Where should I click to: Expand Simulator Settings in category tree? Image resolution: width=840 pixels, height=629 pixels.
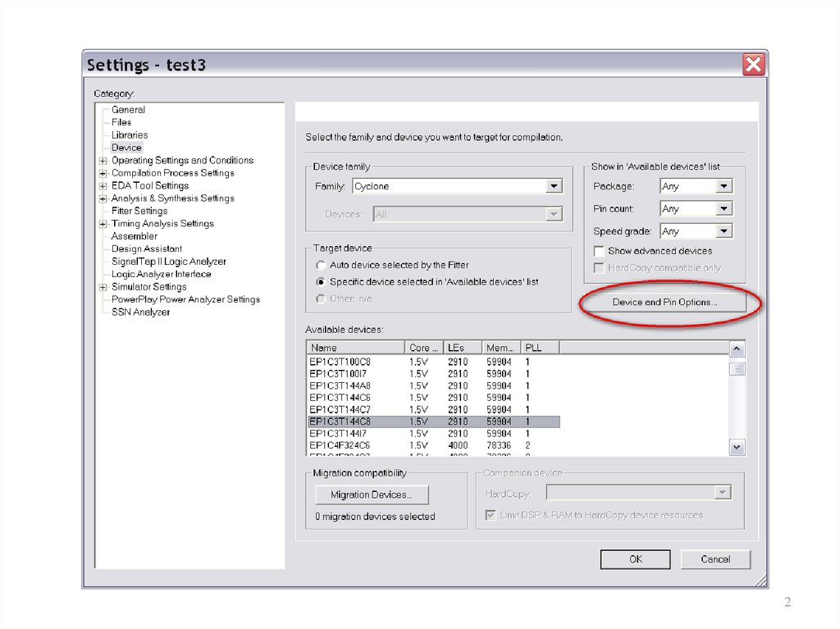[x=103, y=287]
